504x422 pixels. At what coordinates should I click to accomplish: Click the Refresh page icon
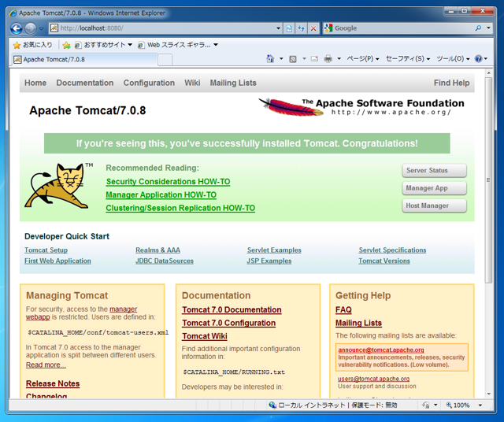tap(301, 28)
